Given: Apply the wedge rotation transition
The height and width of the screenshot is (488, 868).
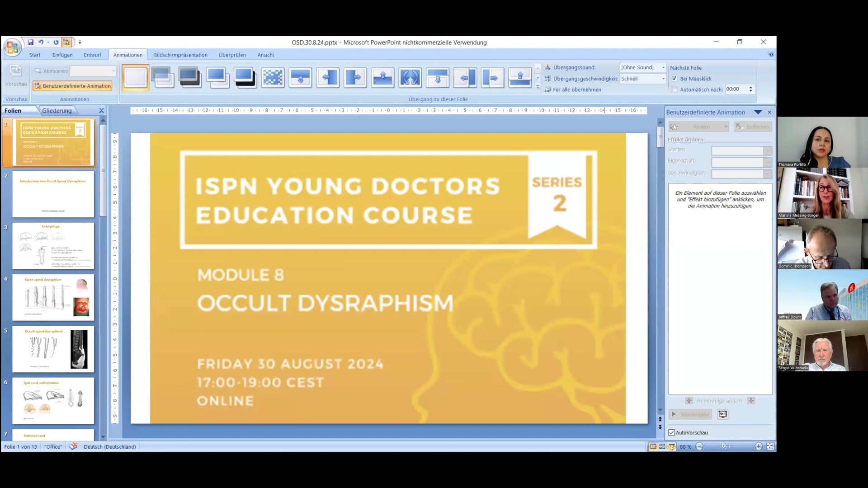Looking at the screenshot, I should (410, 77).
